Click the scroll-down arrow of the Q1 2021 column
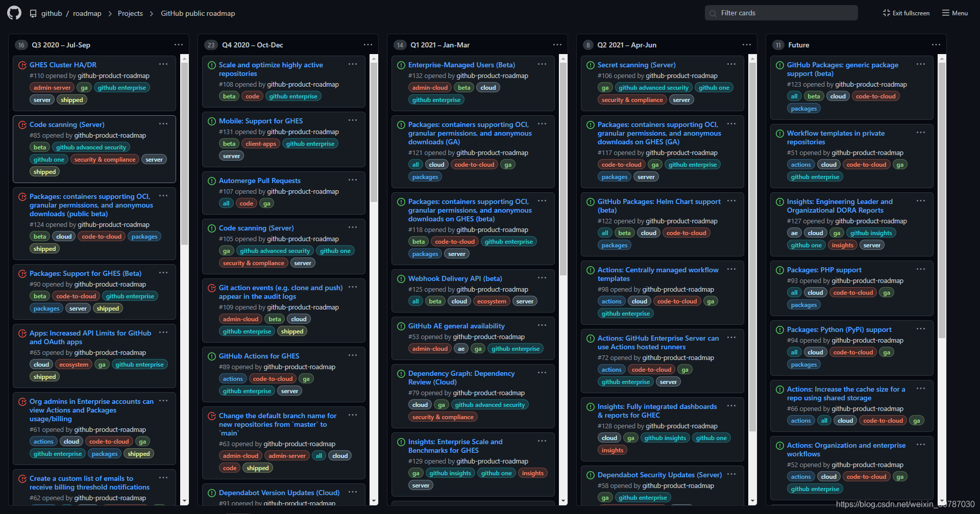 tap(563, 501)
